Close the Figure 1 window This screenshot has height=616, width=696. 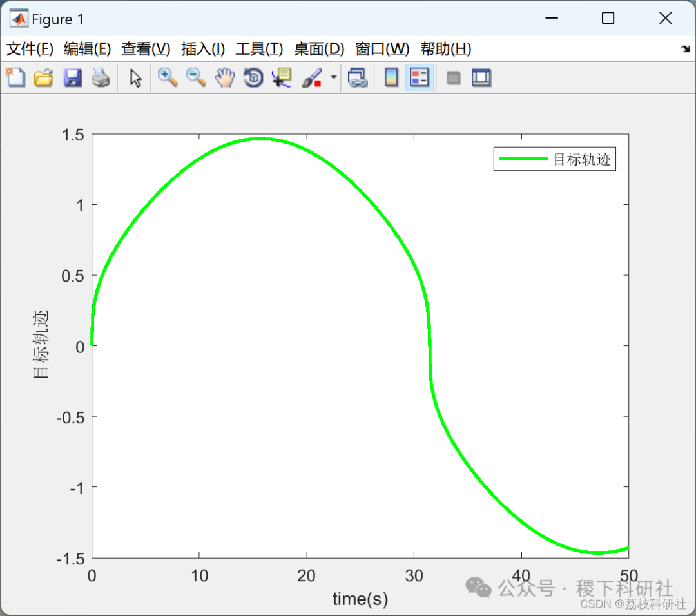[665, 18]
